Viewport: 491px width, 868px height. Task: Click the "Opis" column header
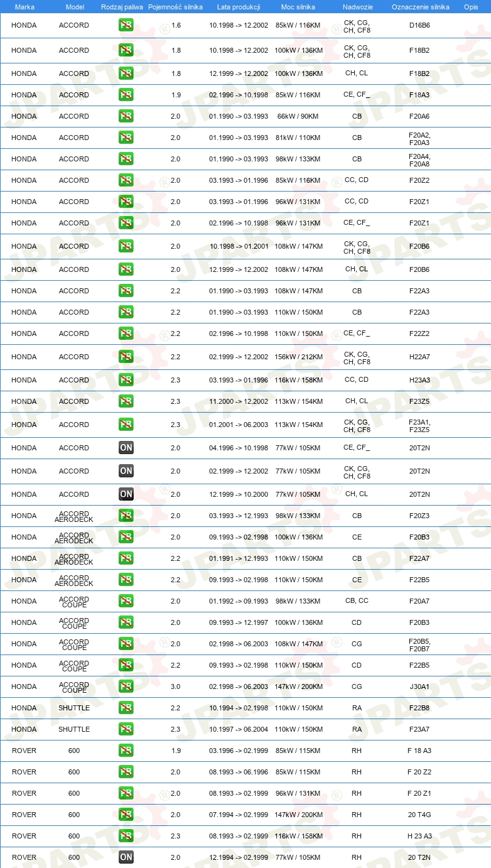coord(470,7)
